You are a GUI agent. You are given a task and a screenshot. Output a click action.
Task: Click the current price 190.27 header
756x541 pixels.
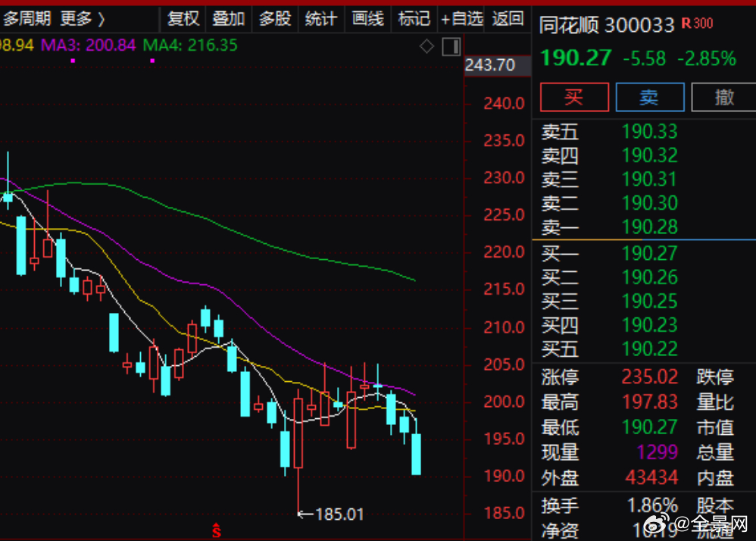(576, 58)
